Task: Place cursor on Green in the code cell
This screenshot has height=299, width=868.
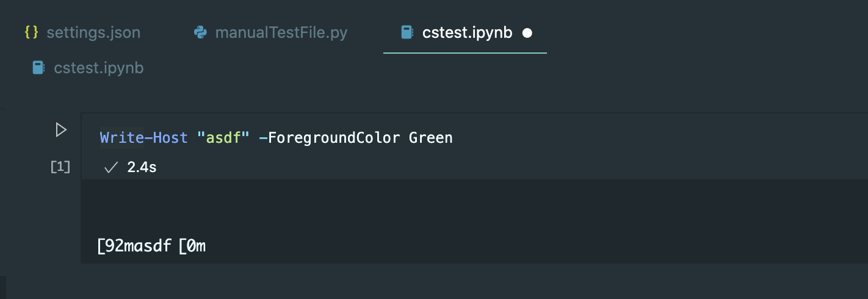Action: (x=430, y=138)
